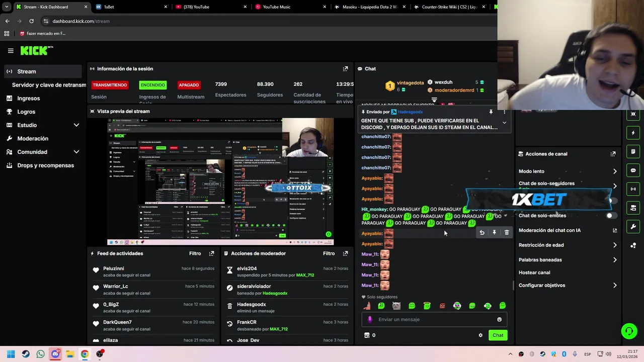The image size is (644, 362).
Task: Click the wrench sidebar icon on right
Action: (633, 227)
